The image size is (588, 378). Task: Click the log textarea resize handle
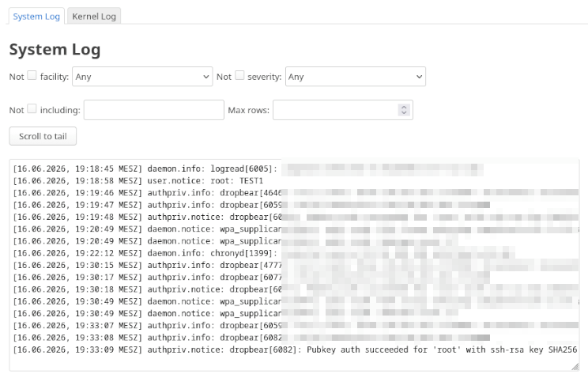coord(575,367)
